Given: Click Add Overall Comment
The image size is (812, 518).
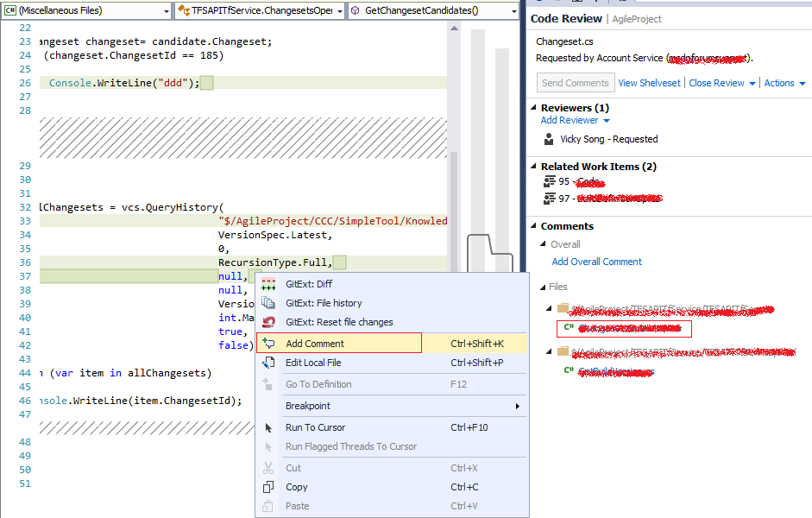Looking at the screenshot, I should 595,262.
